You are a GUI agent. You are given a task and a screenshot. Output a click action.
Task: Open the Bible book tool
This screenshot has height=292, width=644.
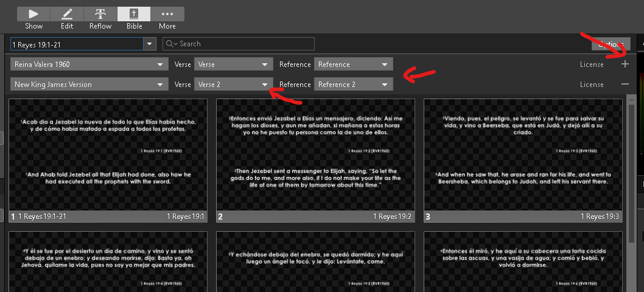[x=134, y=14]
